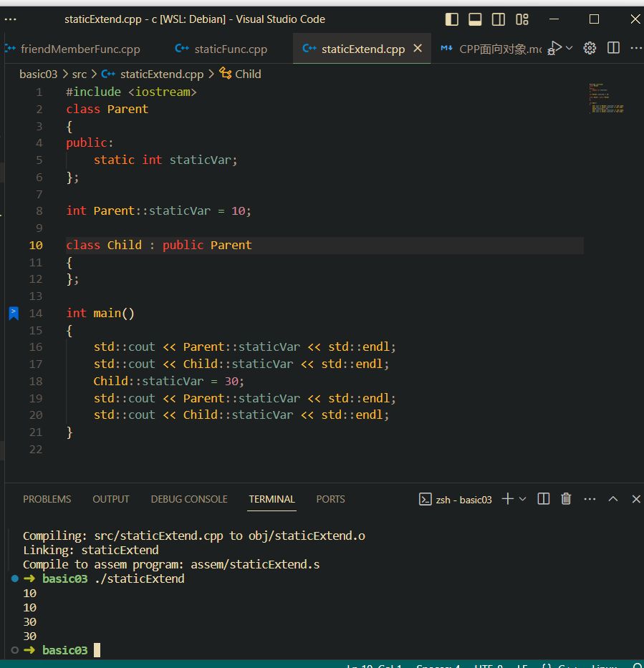
Task: Toggle the secondary side bar layout icon
Action: tap(499, 19)
